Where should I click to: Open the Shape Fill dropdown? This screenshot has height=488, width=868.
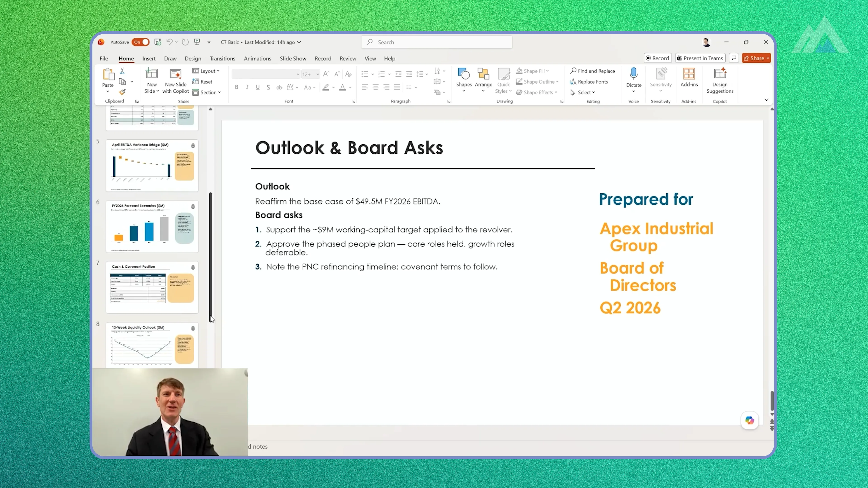click(532, 71)
